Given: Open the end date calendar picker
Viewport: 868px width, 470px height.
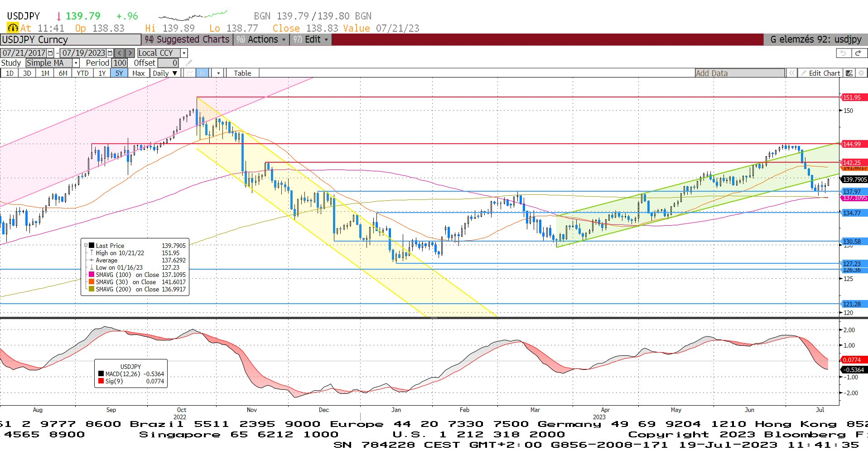Looking at the screenshot, I should [x=110, y=53].
